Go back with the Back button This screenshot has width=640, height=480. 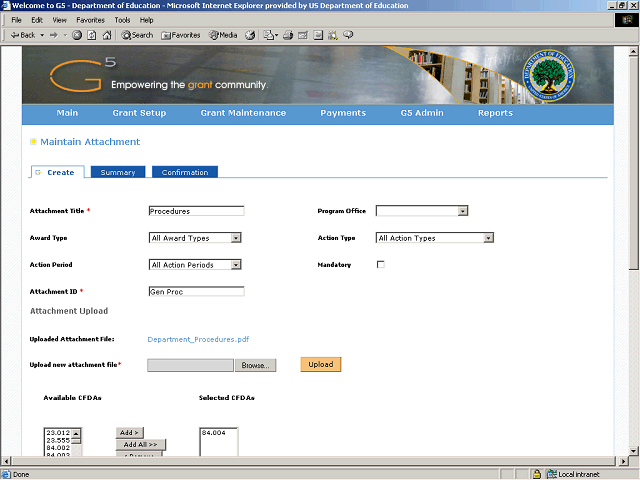(23, 35)
